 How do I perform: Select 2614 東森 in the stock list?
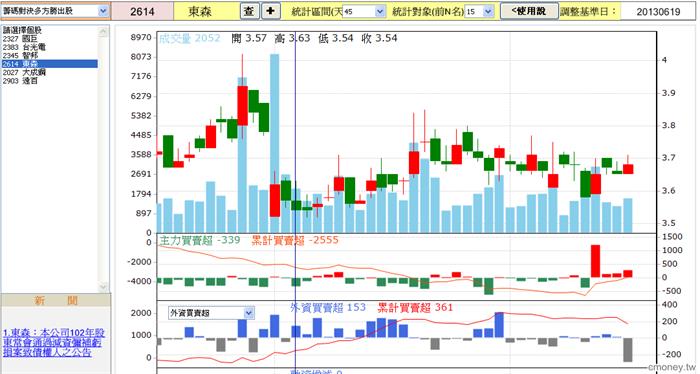point(49,64)
